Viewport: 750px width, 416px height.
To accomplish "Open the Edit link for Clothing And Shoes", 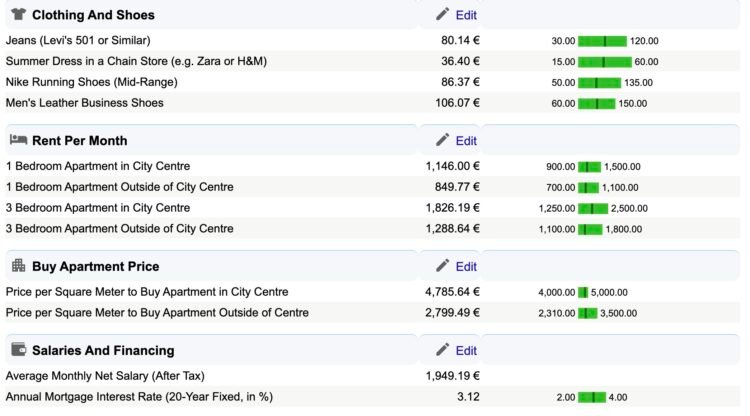I will point(466,15).
